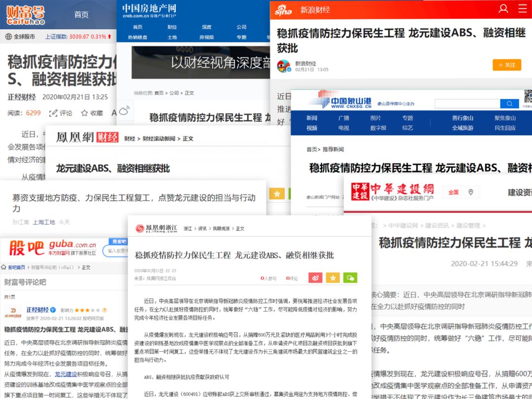
Task: Click the Sina Finance avatar icon
Action: point(283,66)
